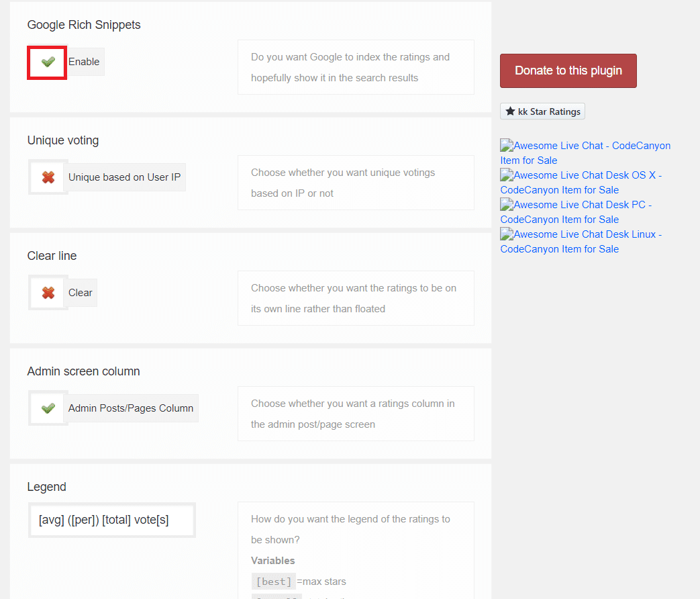700x599 pixels.
Task: Toggle the Google Rich Snippets green checkmark
Action: [x=47, y=62]
